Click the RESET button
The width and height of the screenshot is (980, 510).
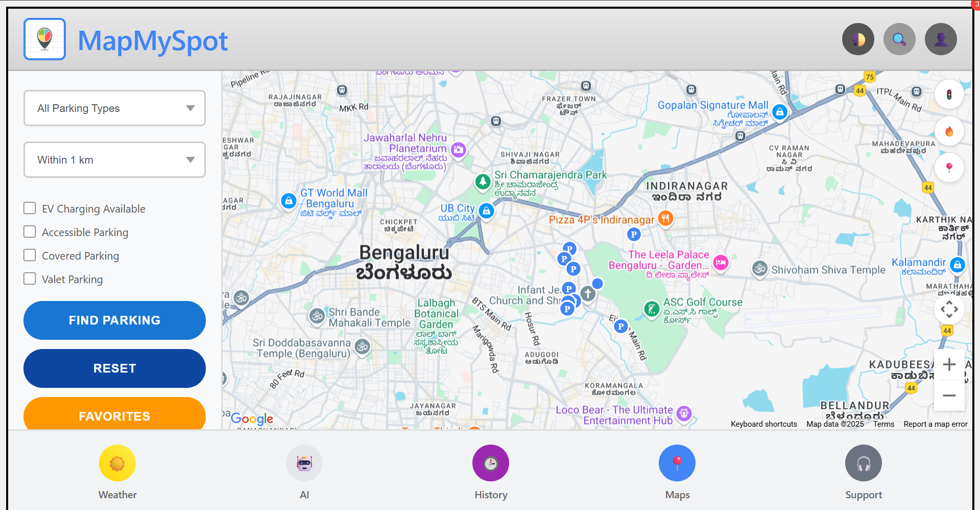[114, 368]
